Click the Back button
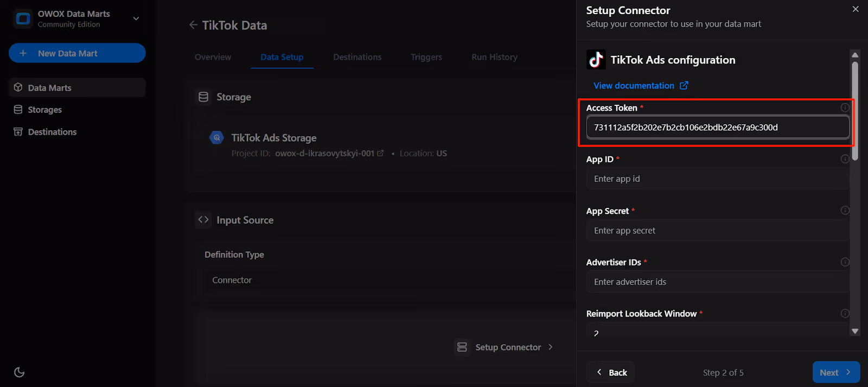This screenshot has height=387, width=868. (610, 372)
